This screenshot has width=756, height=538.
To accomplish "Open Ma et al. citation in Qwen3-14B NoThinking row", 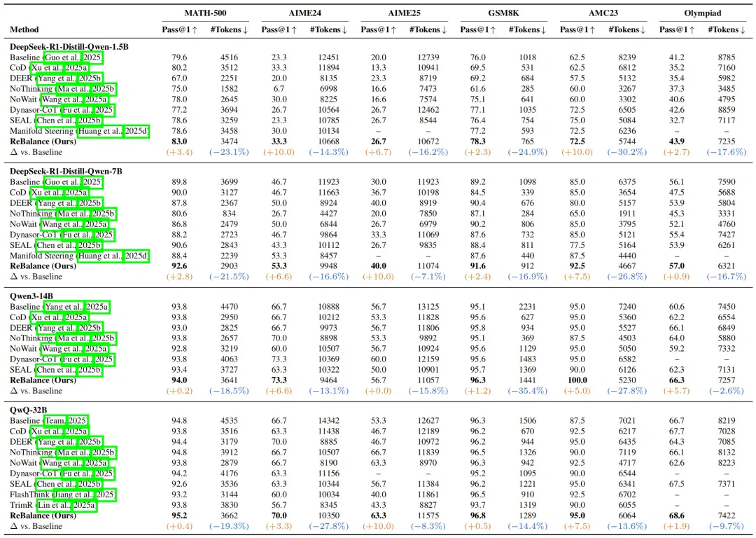I will click(x=73, y=338).
